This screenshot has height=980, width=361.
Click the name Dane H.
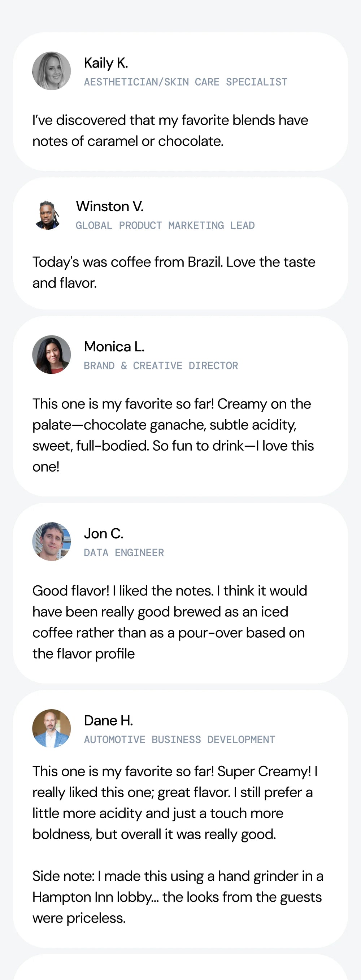[x=108, y=720]
